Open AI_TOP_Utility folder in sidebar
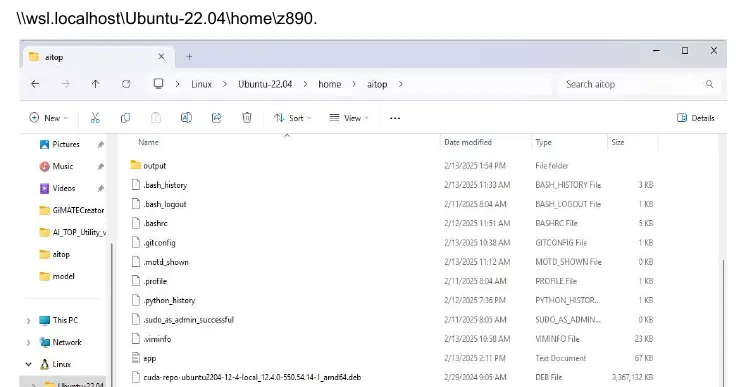The image size is (740, 387). (x=73, y=232)
